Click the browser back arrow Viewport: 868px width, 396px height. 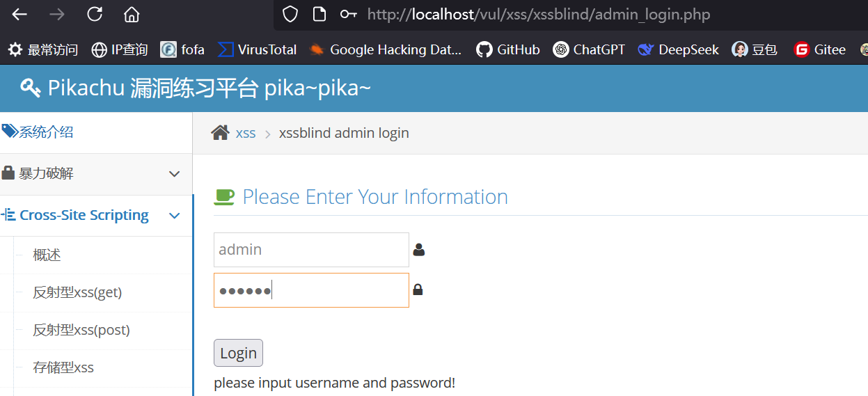coord(19,15)
